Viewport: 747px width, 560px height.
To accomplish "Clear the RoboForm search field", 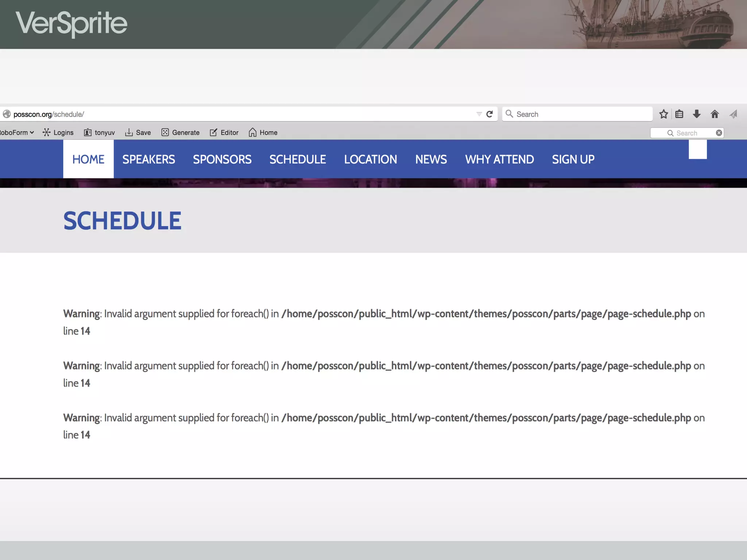I will click(x=719, y=133).
